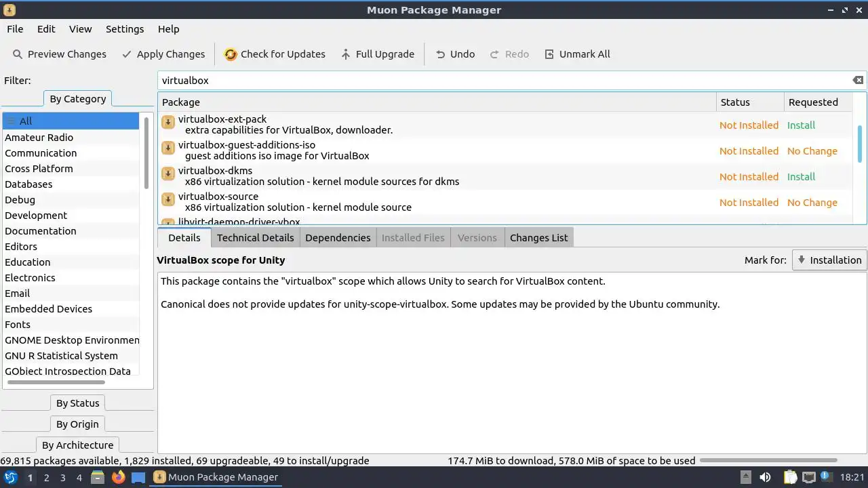
Task: Click the update notifier tray icon
Action: (x=827, y=477)
